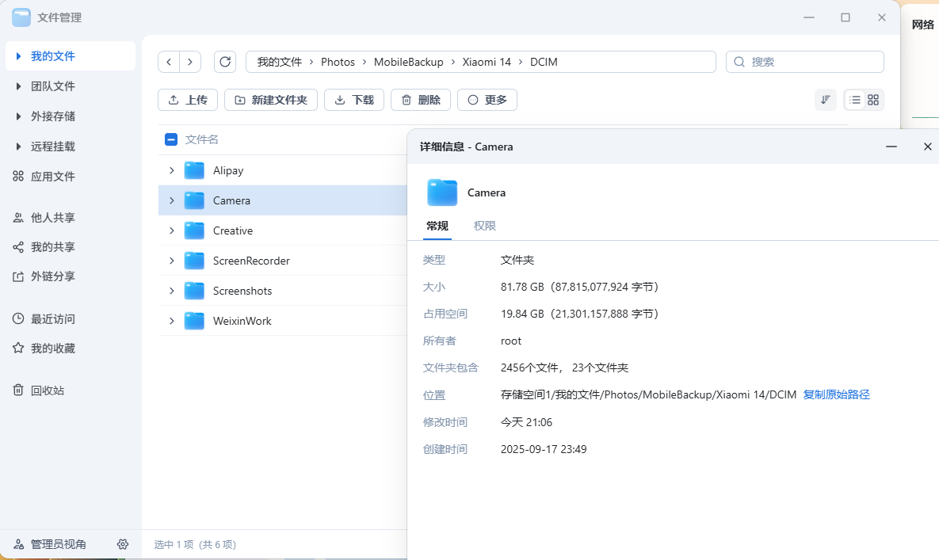Expand the Screenshots folder

coord(171,291)
